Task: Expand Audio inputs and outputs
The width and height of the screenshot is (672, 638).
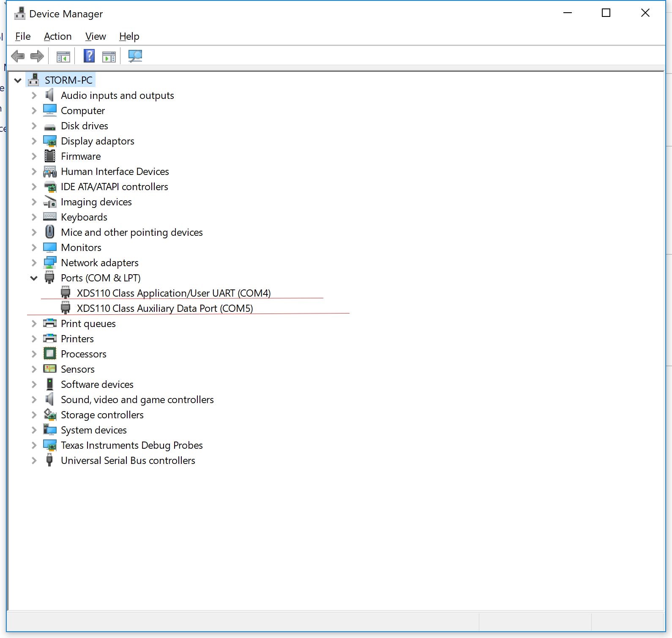Action: point(34,95)
